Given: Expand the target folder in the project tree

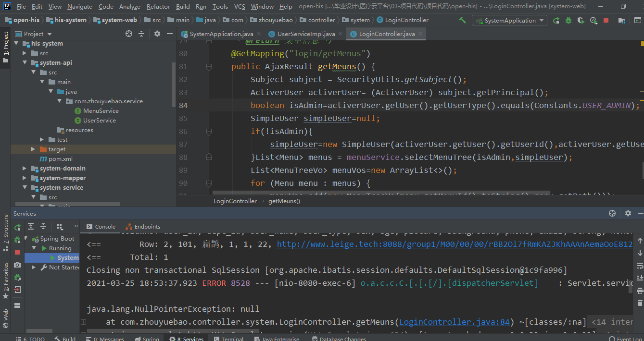Looking at the screenshot, I should pos(33,149).
